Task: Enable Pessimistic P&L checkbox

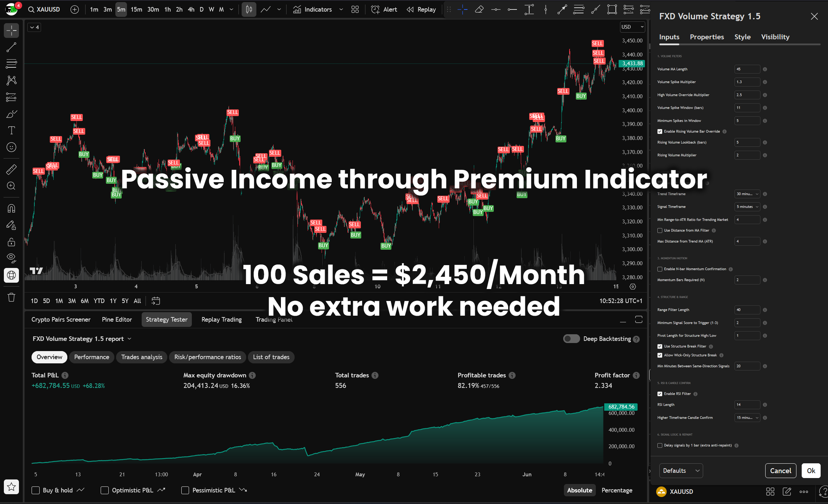Action: [x=185, y=490]
